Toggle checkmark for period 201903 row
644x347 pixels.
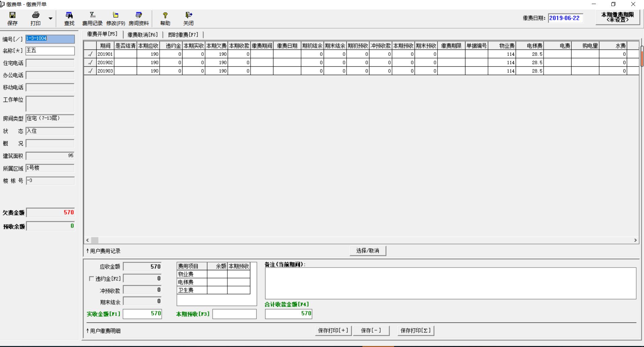(x=90, y=71)
